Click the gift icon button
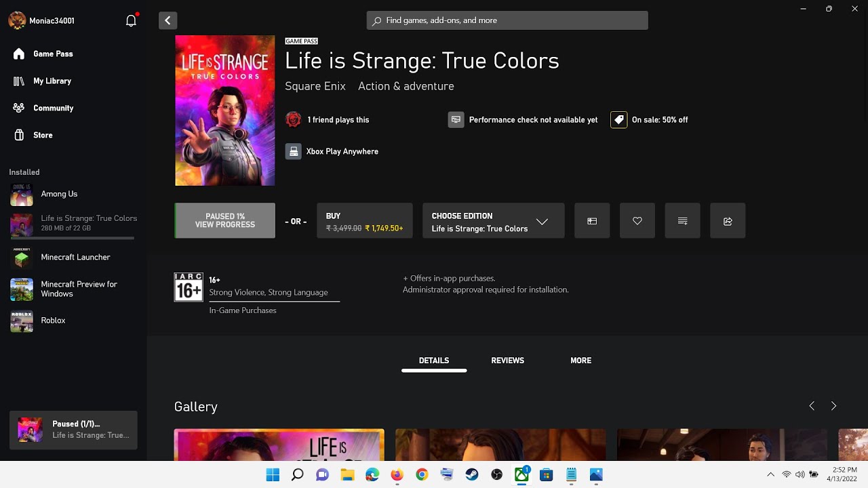The width and height of the screenshot is (868, 488). coord(592,221)
